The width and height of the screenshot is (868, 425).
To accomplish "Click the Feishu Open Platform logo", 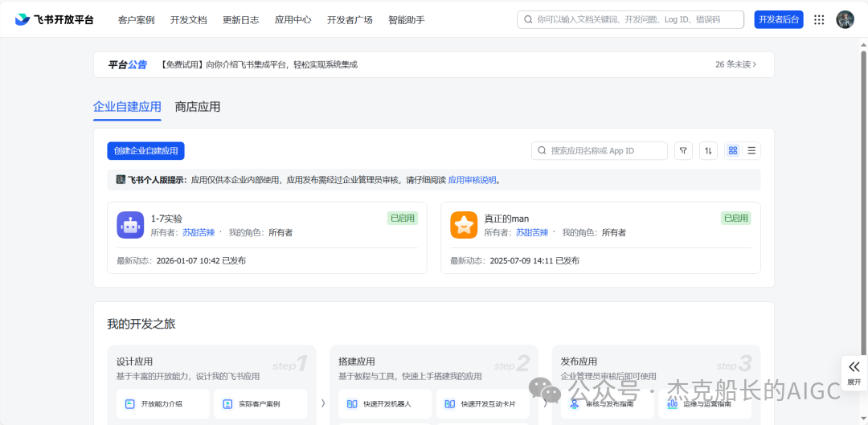I will 55,19.
